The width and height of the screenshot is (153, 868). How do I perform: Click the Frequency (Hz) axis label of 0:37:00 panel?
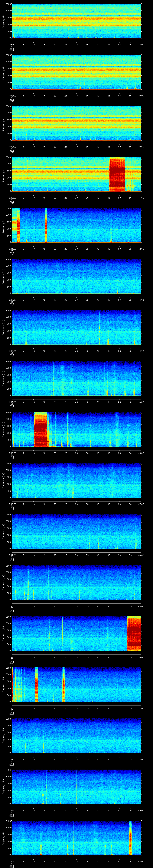3,21
